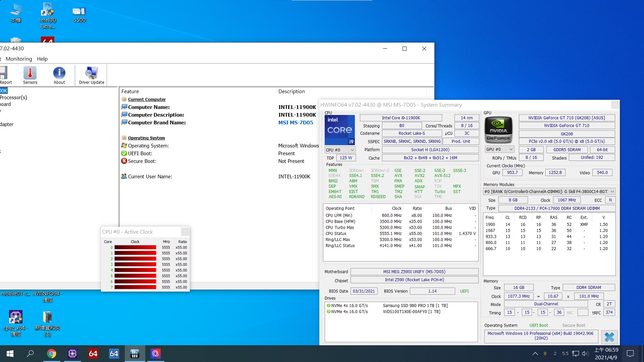The image size is (644, 362).
Task: Click the Feature column header
Action: (x=198, y=91)
